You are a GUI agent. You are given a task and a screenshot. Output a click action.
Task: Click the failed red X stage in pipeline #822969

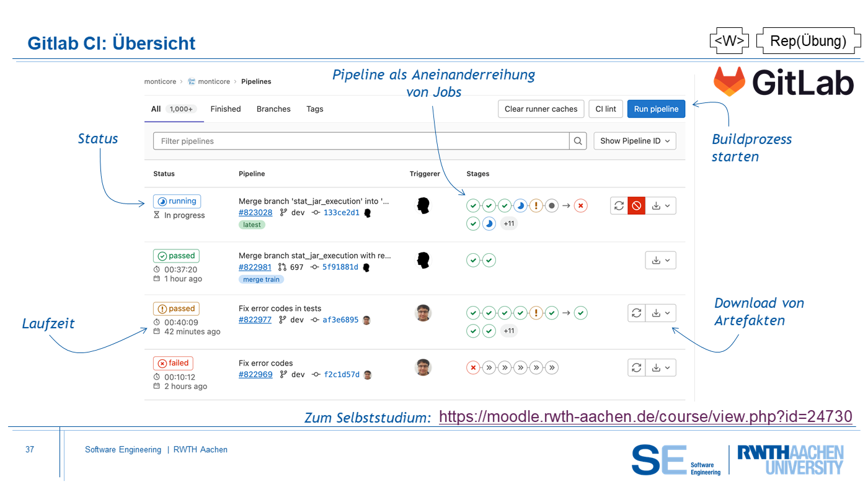(473, 368)
